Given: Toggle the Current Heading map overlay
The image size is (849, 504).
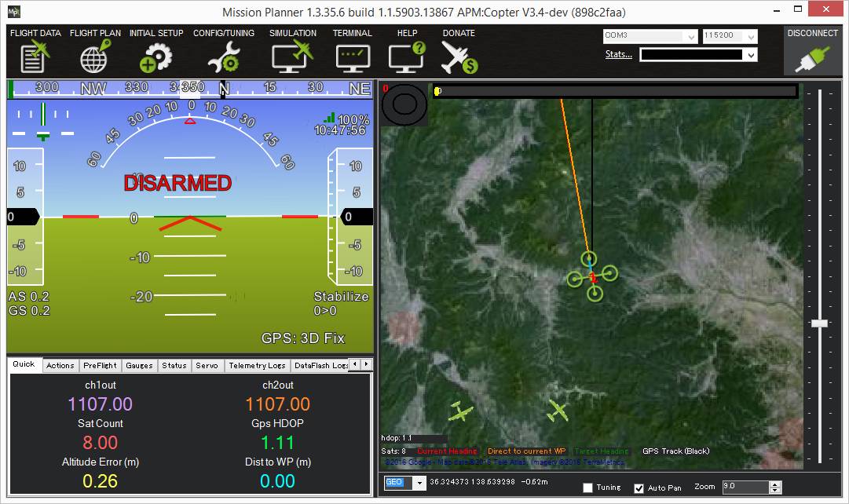Looking at the screenshot, I should pyautogui.click(x=448, y=451).
